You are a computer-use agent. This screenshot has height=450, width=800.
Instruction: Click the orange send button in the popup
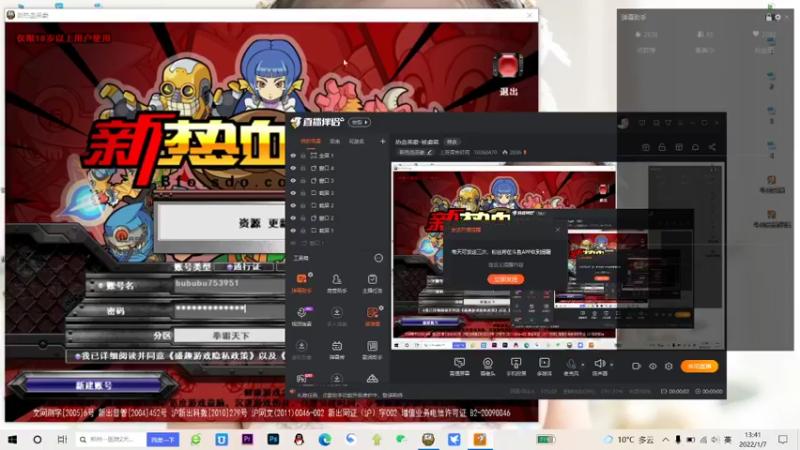point(506,279)
